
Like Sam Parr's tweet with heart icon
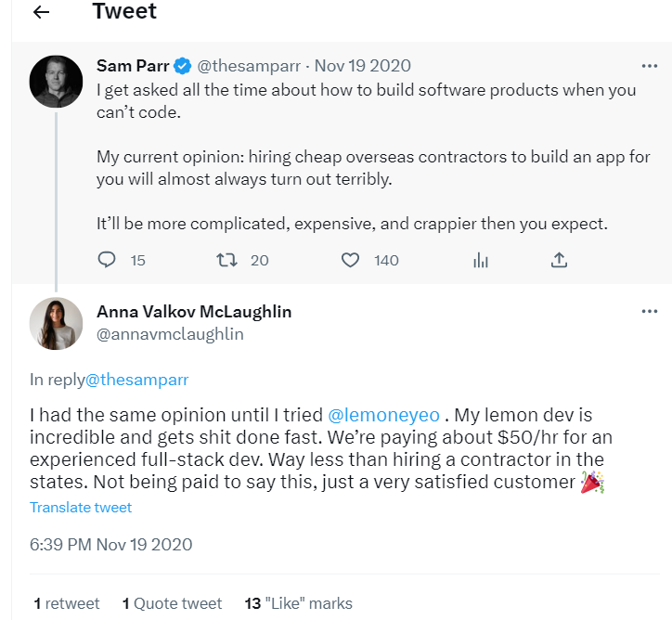350,260
